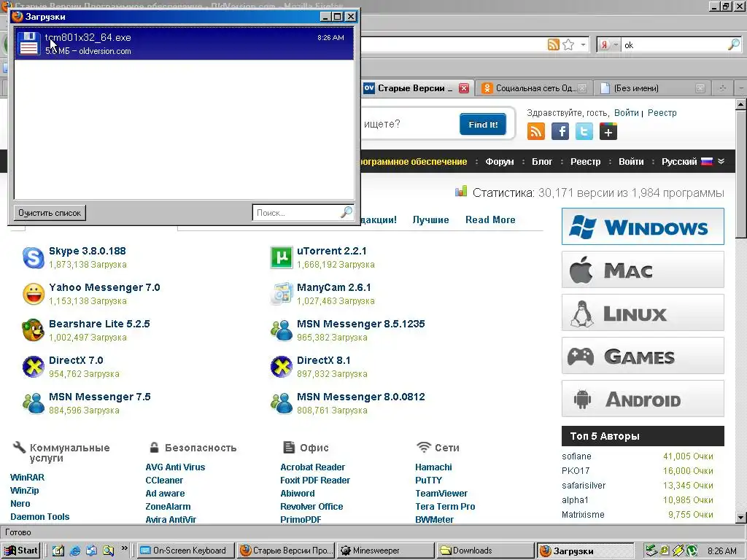Switch to Социальная сеть Од... tab
The image size is (747, 560).
click(x=533, y=88)
